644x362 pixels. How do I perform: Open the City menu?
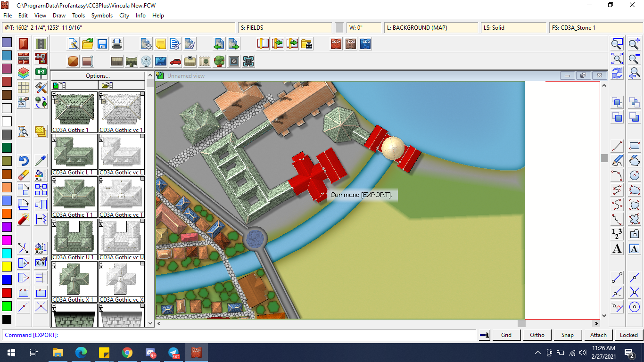click(124, 16)
